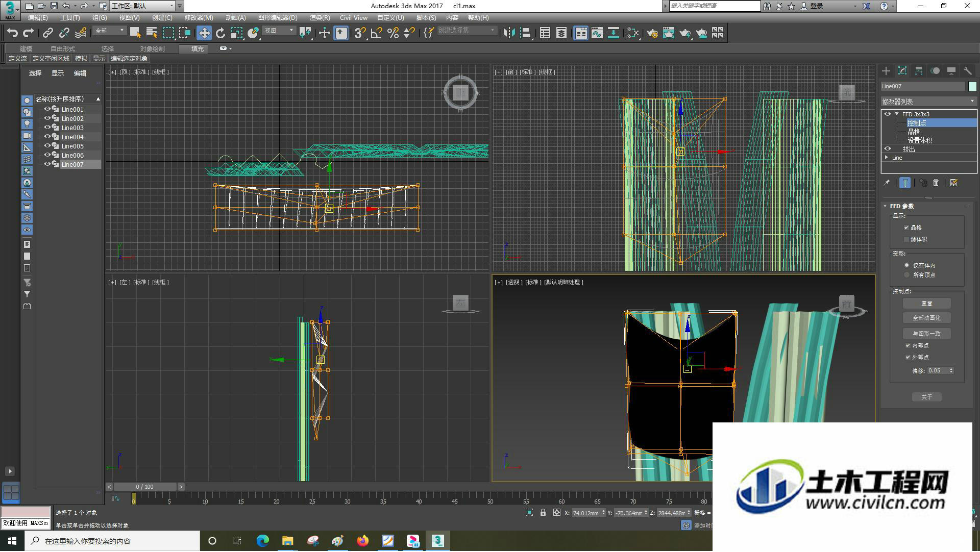This screenshot has height=552, width=980.
Task: Click the 编辑选定对象 ribbon button
Action: [x=129, y=59]
